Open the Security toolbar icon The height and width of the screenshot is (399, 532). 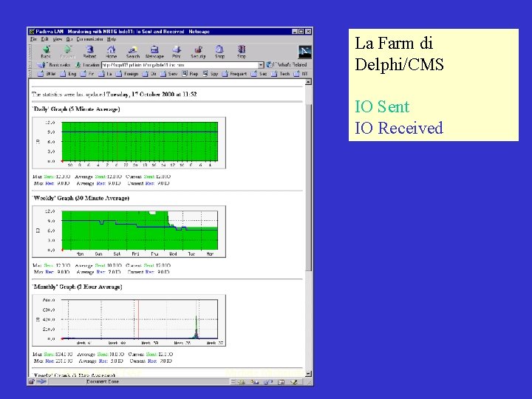click(198, 52)
